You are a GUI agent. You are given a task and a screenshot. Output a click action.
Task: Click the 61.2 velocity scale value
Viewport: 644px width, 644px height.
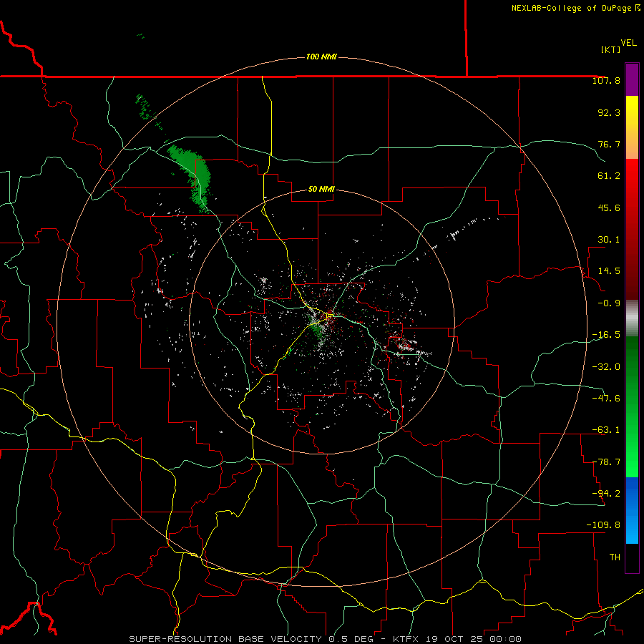(609, 176)
